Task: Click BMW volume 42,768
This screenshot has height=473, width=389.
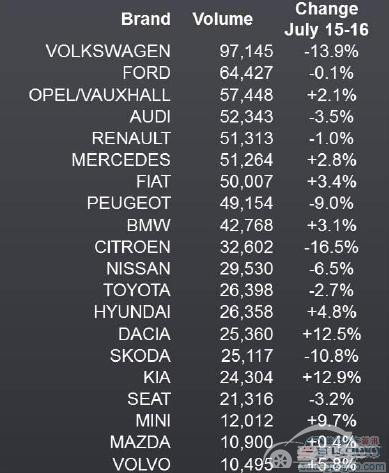Action: pos(246,225)
